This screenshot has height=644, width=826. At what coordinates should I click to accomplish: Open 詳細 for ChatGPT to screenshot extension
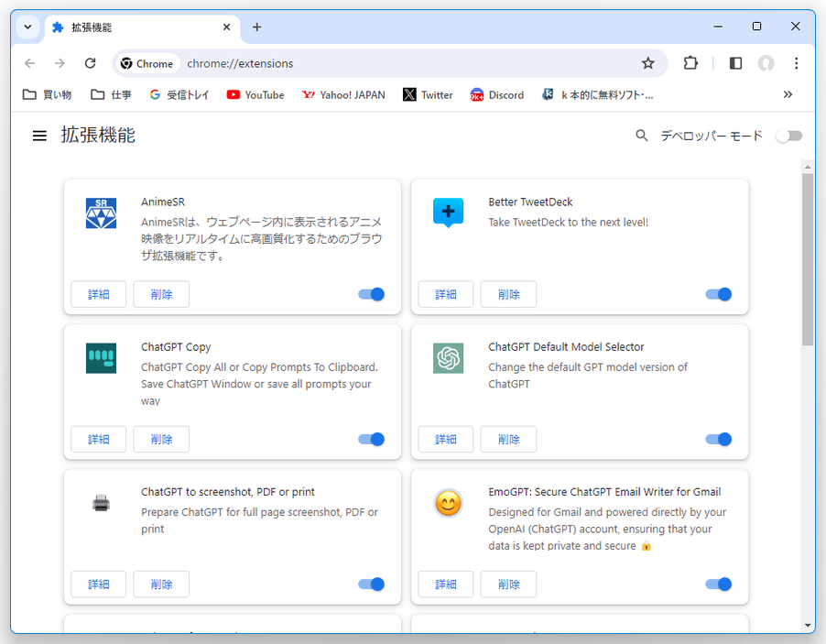coord(99,584)
